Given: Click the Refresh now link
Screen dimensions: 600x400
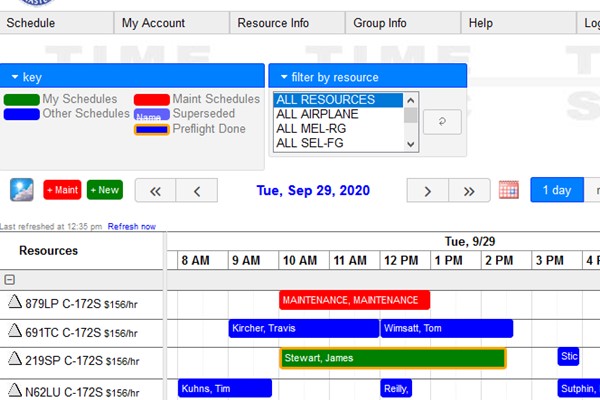Looking at the screenshot, I should click(132, 227).
